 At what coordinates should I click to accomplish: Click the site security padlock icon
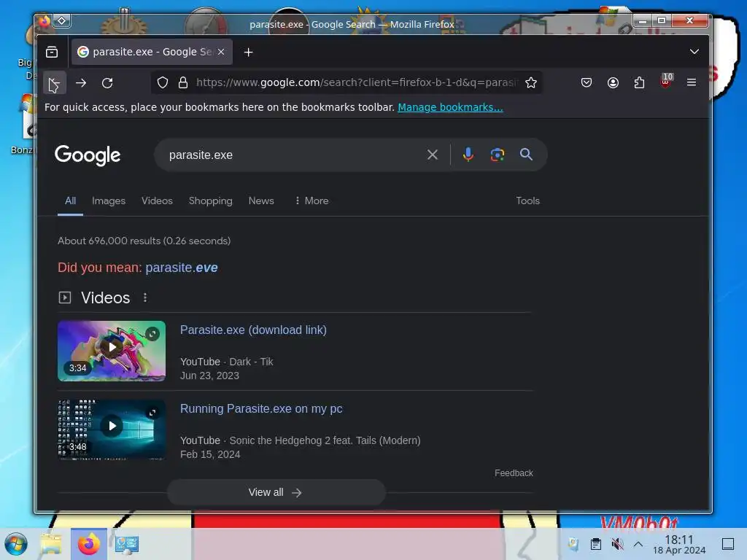[x=183, y=83]
